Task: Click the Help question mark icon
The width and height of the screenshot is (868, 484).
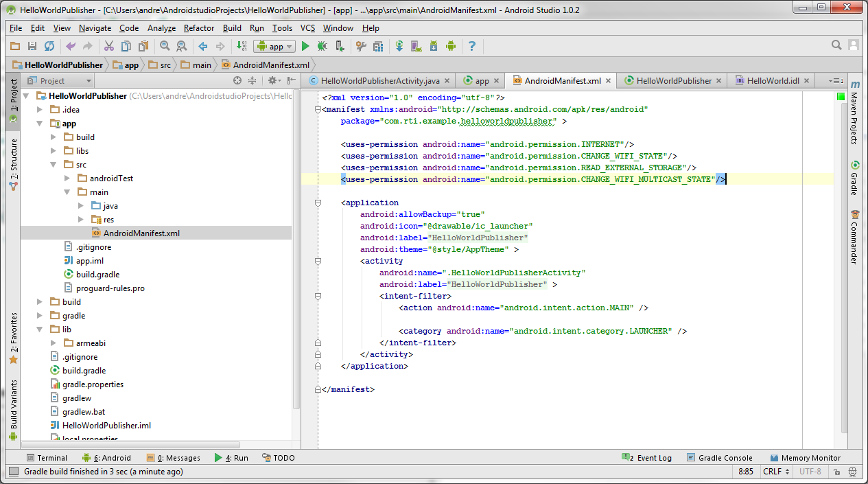Action: (472, 46)
